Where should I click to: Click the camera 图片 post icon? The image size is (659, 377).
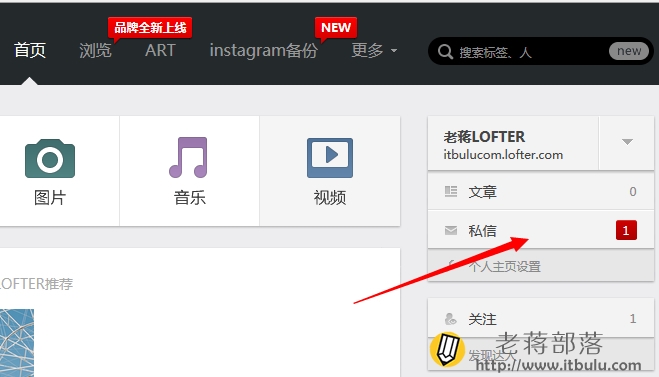pyautogui.click(x=50, y=159)
